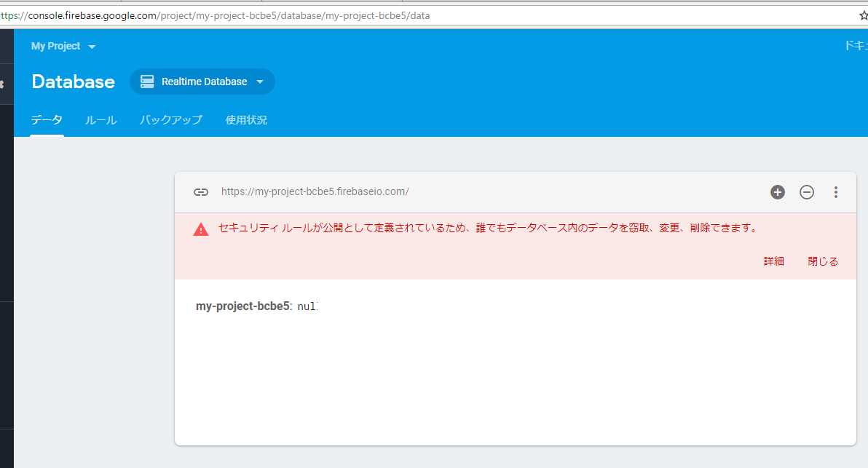
Task: Click the minus collapse icon in database header
Action: [807, 192]
